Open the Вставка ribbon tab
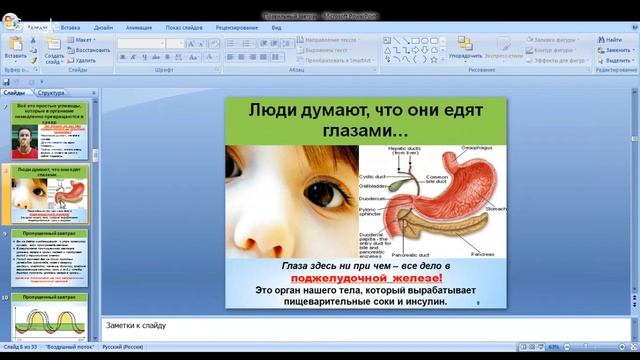Viewport: 640px width, 360px height. 70,28
